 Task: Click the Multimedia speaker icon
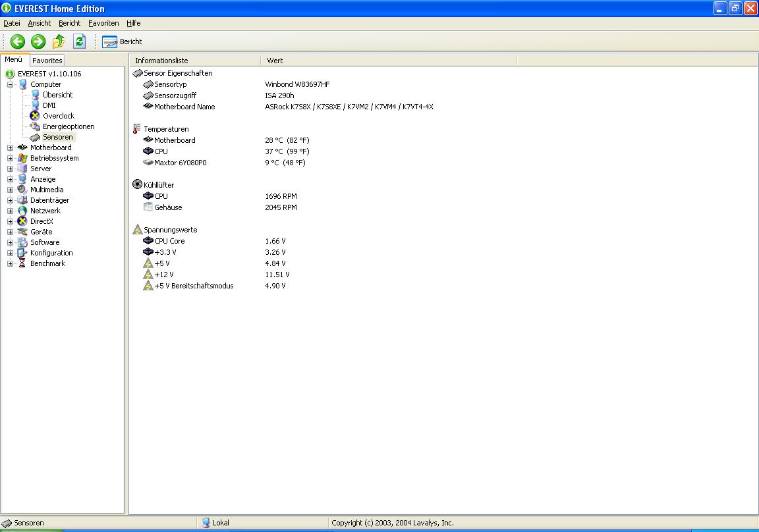[x=22, y=190]
